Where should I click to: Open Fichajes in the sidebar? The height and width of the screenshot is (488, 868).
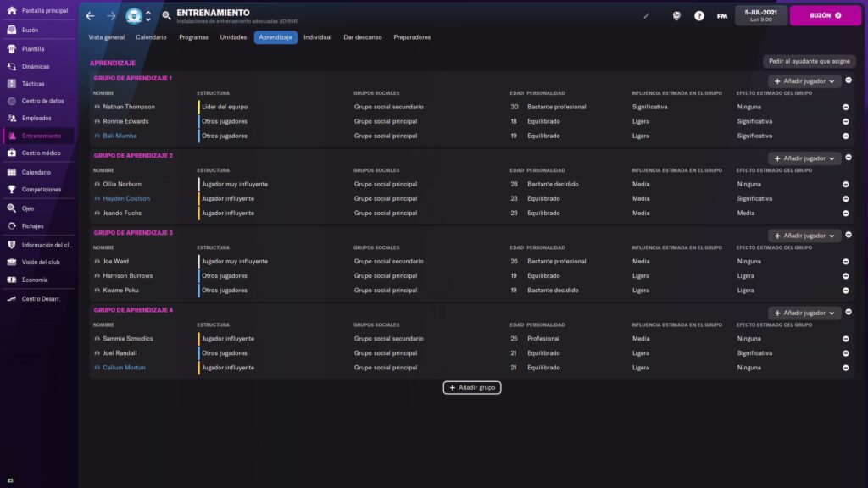pos(33,226)
